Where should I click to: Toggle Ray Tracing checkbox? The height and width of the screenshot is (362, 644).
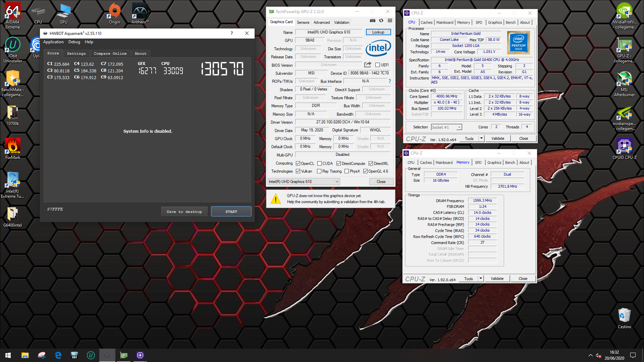(x=319, y=171)
